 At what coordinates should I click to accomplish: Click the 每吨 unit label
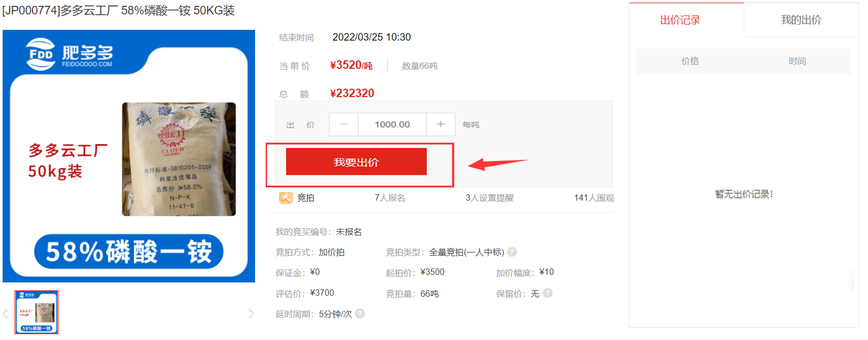tap(471, 124)
